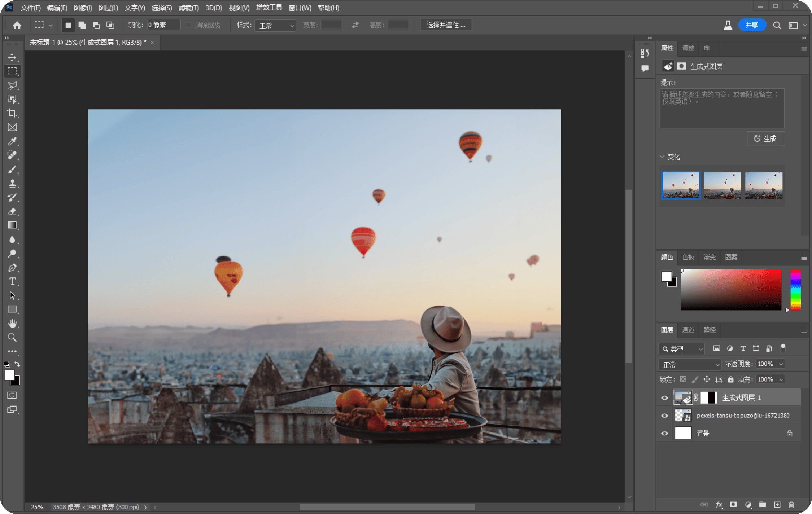Open the Layers panel menu
The width and height of the screenshot is (812, 514).
pos(804,330)
